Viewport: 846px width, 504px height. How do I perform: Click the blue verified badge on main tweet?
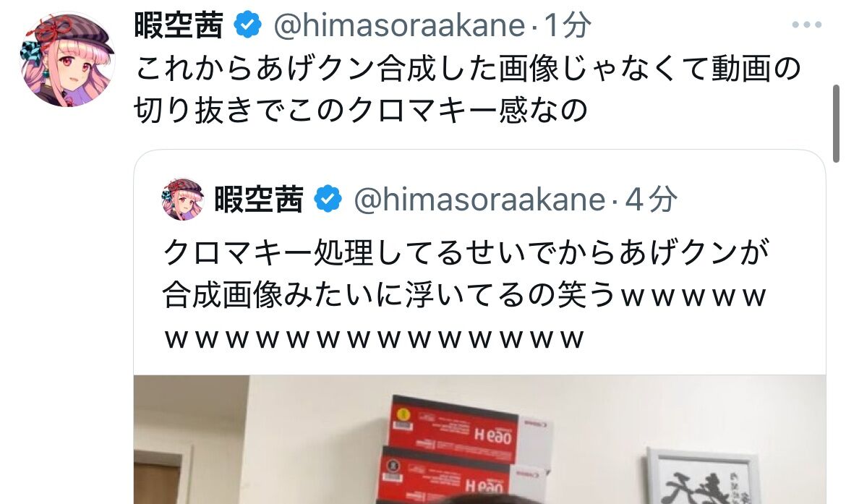click(x=247, y=25)
